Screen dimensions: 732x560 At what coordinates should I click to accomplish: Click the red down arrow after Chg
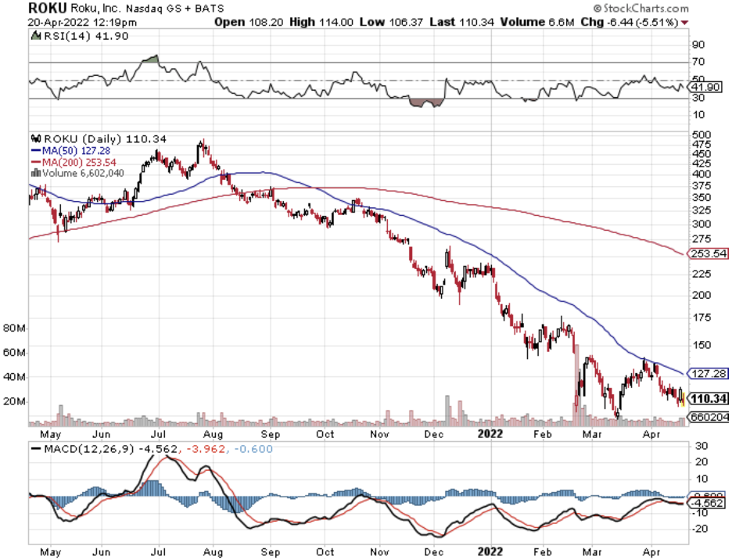685,22
